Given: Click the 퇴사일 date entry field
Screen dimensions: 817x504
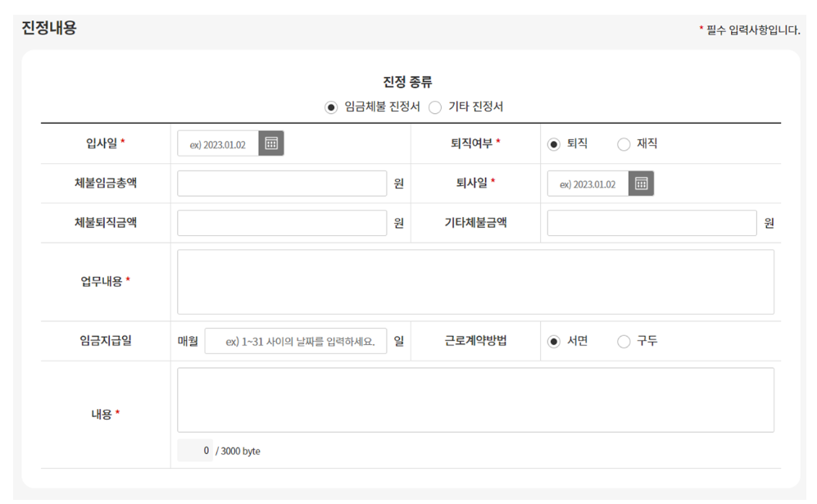Looking at the screenshot, I should tap(588, 183).
